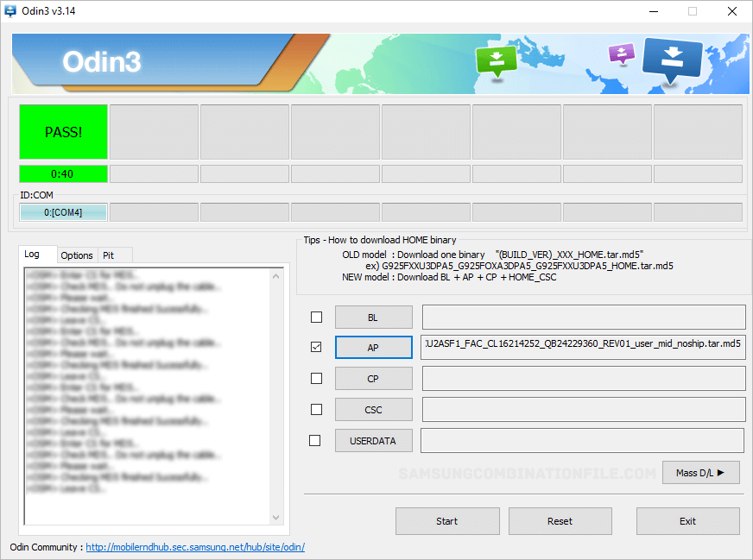Click the Exit button
This screenshot has height=560, width=753.
tap(687, 521)
